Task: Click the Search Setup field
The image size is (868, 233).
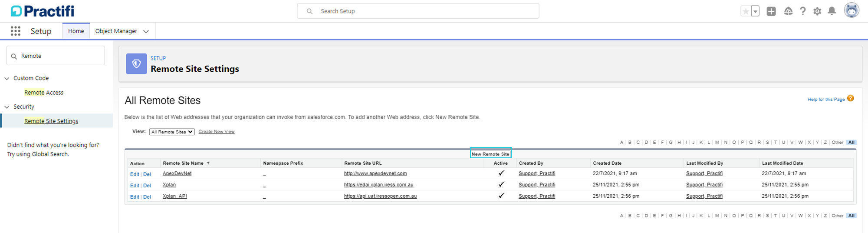Action: click(418, 11)
